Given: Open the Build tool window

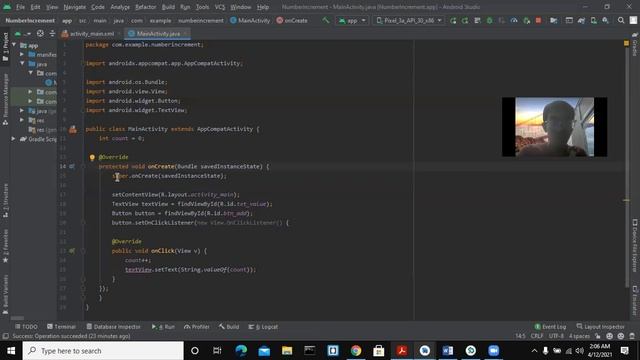Looking at the screenshot, I should click(229, 327).
